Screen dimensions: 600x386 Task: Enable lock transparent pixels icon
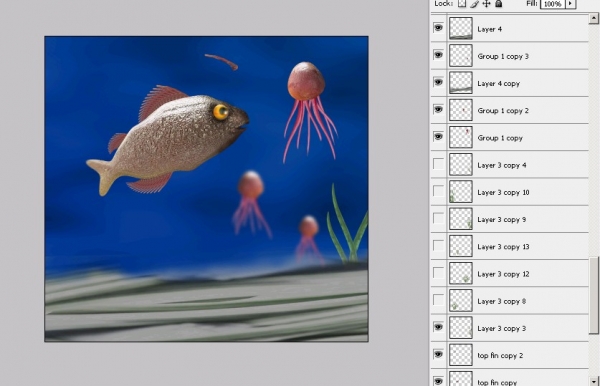[x=462, y=3]
